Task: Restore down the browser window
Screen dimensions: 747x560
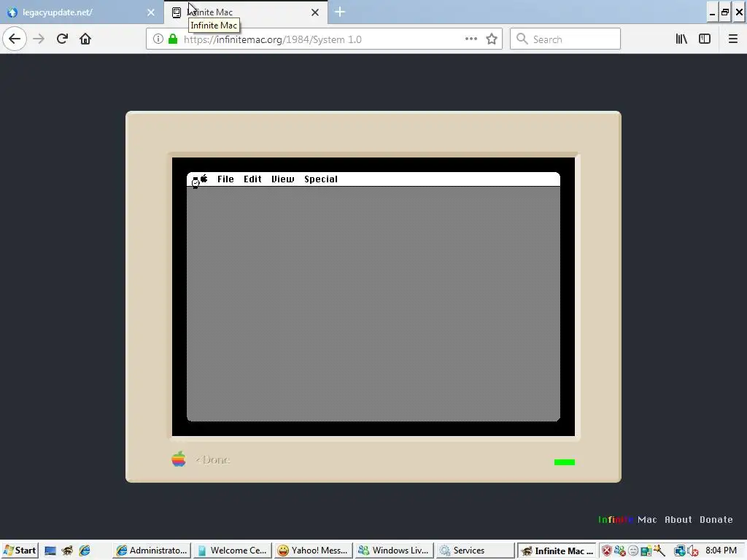Action: click(724, 12)
